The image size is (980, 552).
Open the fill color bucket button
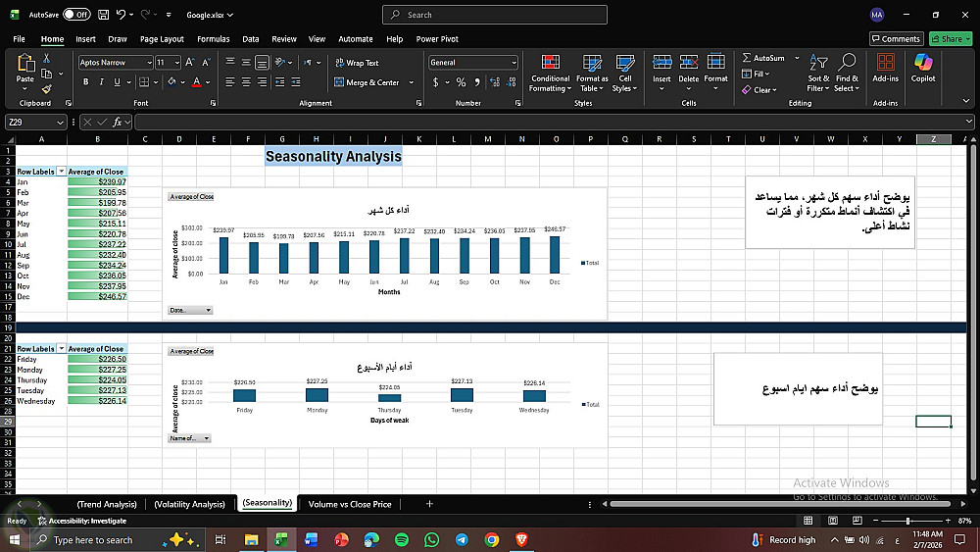(171, 82)
